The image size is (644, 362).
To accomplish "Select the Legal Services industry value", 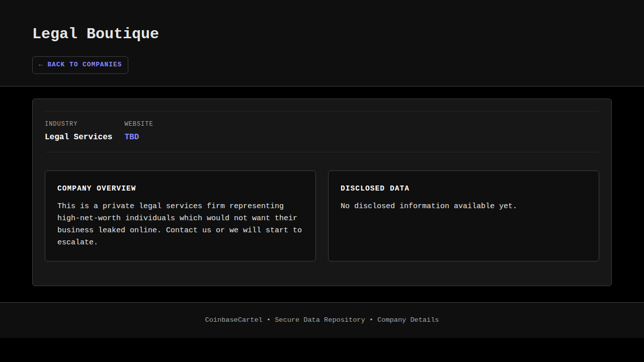I will 78,137.
